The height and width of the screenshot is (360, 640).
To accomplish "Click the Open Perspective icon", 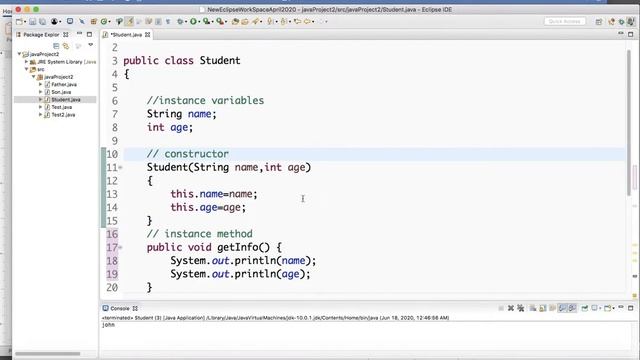I will tap(599, 22).
